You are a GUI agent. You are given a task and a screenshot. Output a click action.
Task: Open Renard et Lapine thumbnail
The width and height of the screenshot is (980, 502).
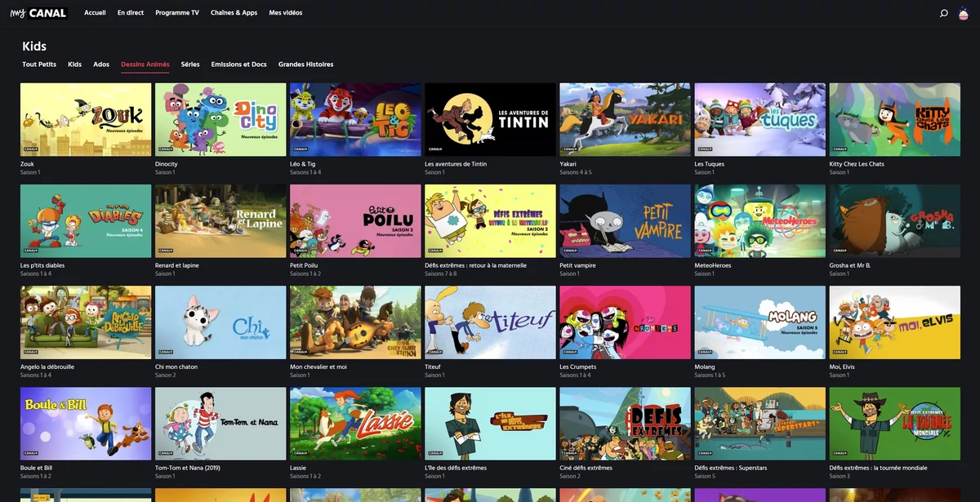(220, 220)
